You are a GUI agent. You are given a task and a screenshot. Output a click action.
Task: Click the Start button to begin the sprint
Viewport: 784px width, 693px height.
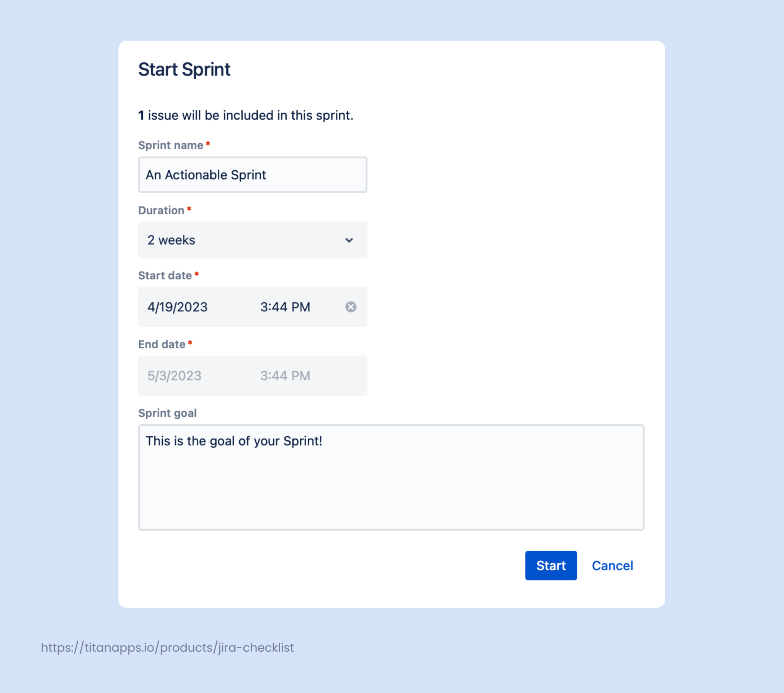tap(551, 565)
